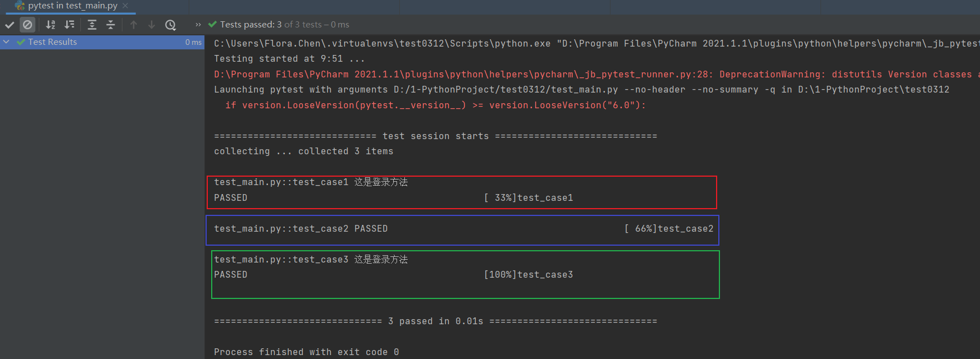Collapse all test nodes
980x359 pixels.
tap(111, 25)
